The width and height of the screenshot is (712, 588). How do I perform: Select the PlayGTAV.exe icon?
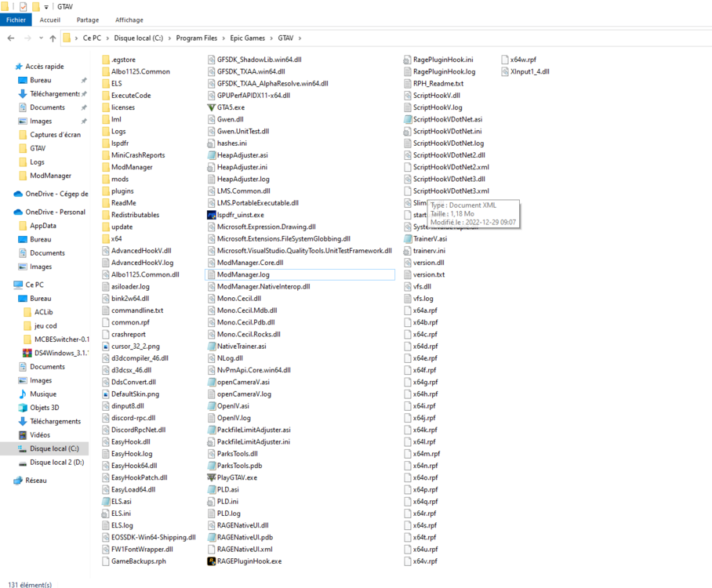pos(211,477)
